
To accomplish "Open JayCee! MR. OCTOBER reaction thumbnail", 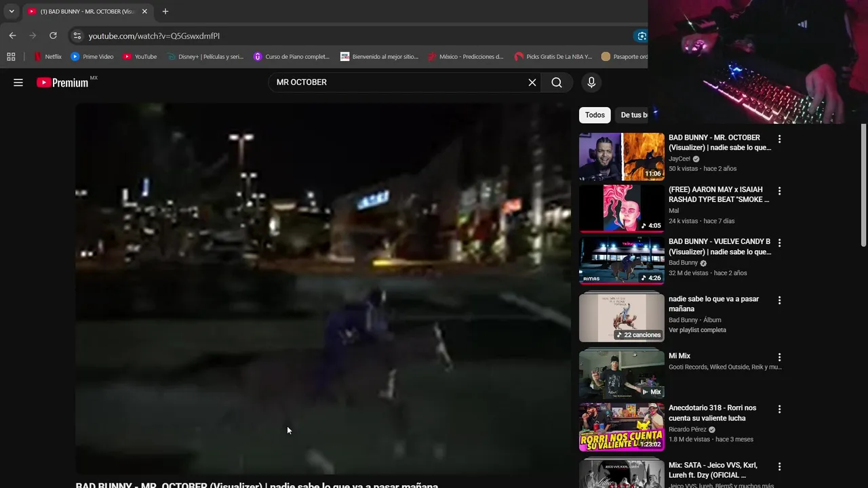I will pos(622,157).
